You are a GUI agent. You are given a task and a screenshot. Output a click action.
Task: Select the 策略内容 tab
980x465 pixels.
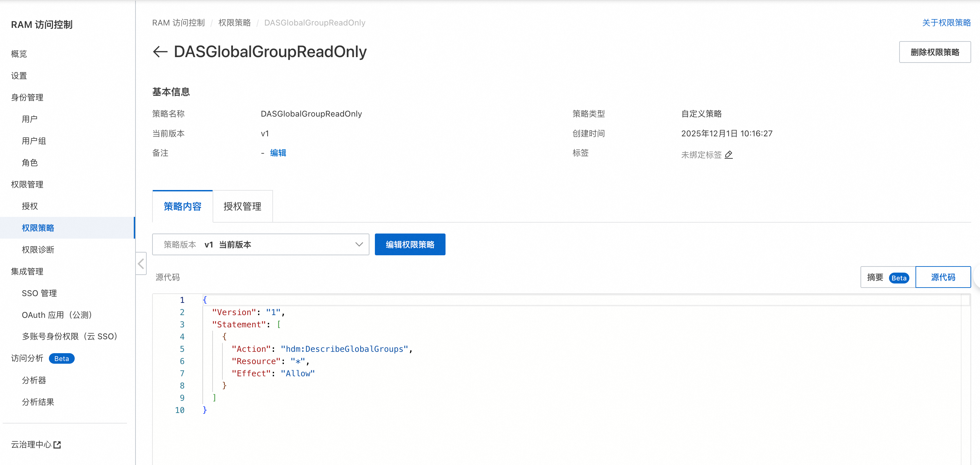(x=182, y=206)
